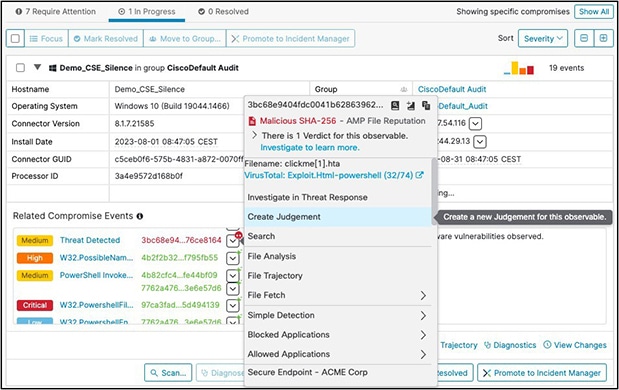
Task: Click the toolbar's Promote to Incident Manager button
Action: point(291,38)
